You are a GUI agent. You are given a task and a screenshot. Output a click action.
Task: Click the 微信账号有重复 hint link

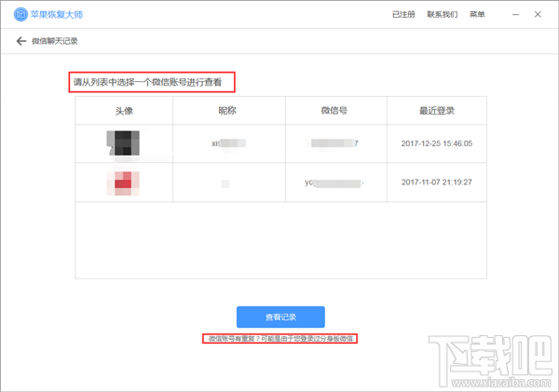280,339
